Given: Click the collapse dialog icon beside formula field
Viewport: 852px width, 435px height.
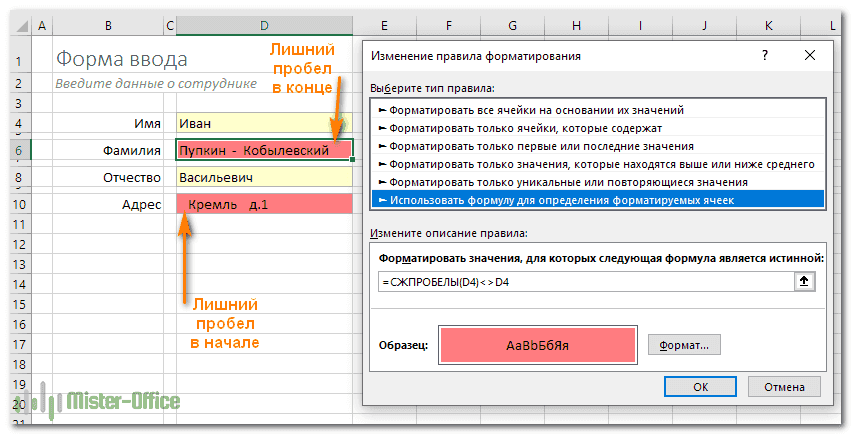Looking at the screenshot, I should tap(802, 282).
